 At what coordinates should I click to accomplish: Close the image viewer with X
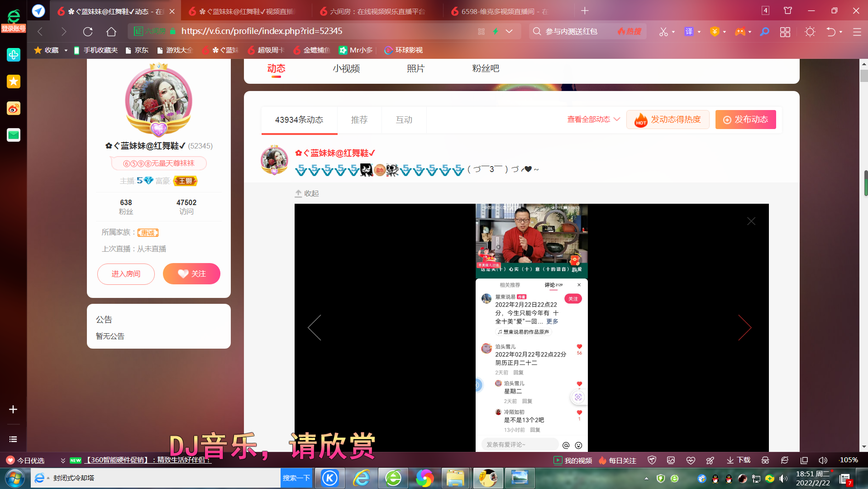tap(751, 221)
